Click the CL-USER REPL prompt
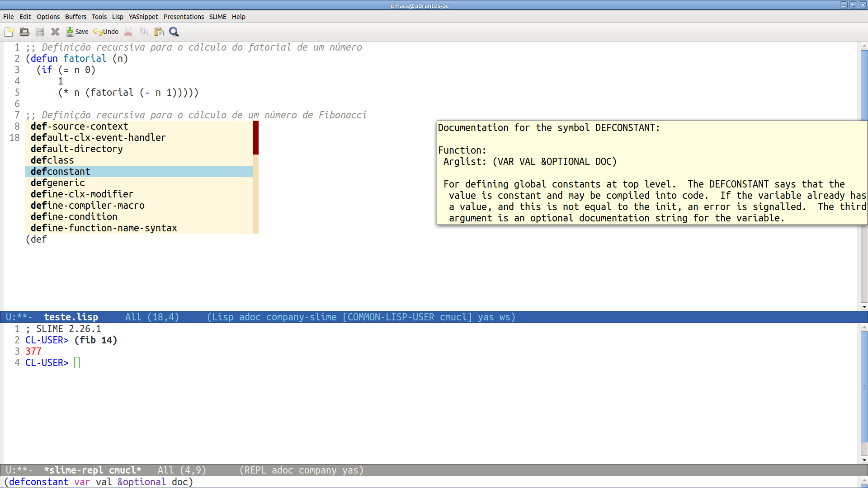868x488 pixels. coord(47,362)
